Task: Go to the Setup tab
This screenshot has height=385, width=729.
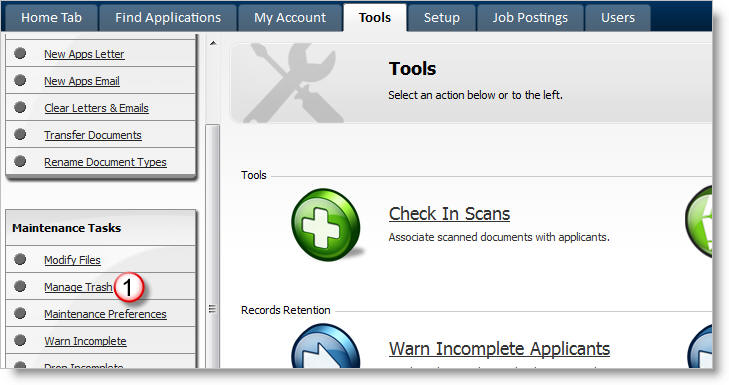Action: coord(442,18)
